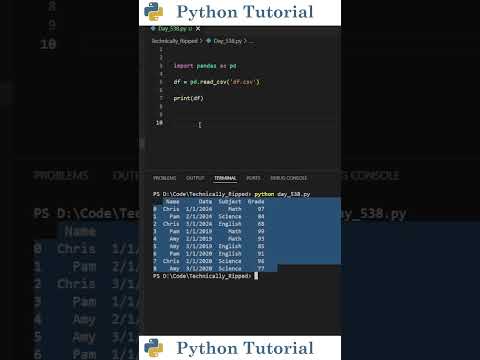Click terminal row 2 Chris English

click(209, 224)
